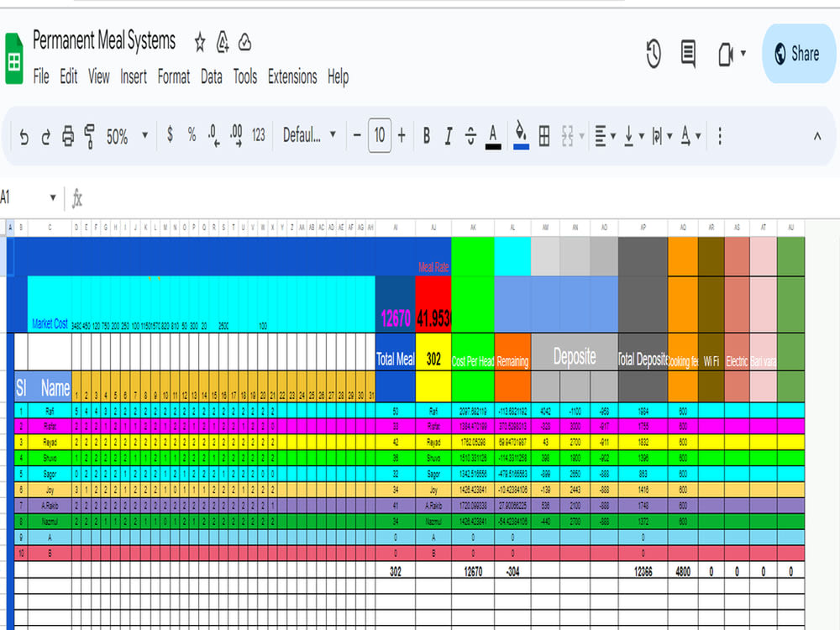
Task: Click the Share button
Action: tap(798, 54)
